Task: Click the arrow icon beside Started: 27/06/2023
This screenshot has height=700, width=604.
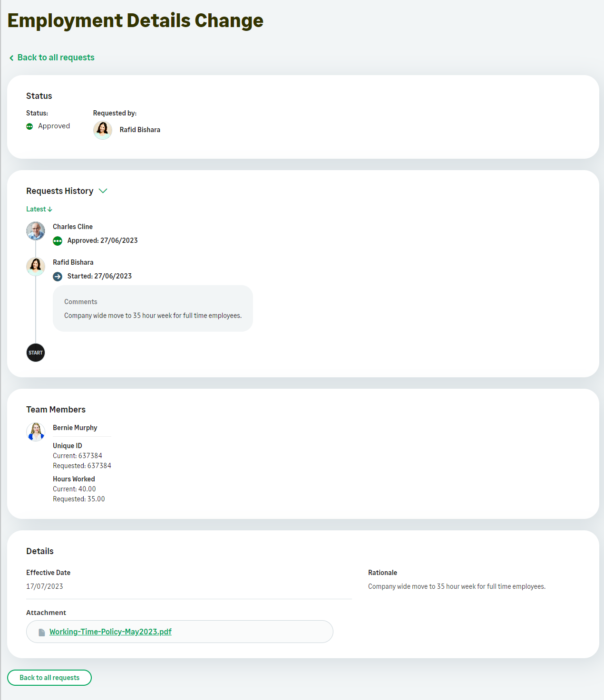Action: coord(58,277)
